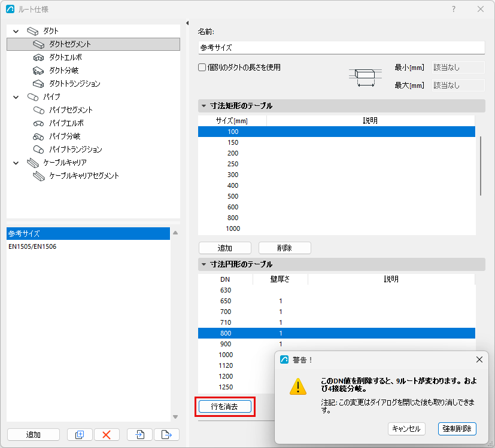The width and height of the screenshot is (495, 448).
Task: Click the rectangular table scrollbar
Action: point(481,166)
